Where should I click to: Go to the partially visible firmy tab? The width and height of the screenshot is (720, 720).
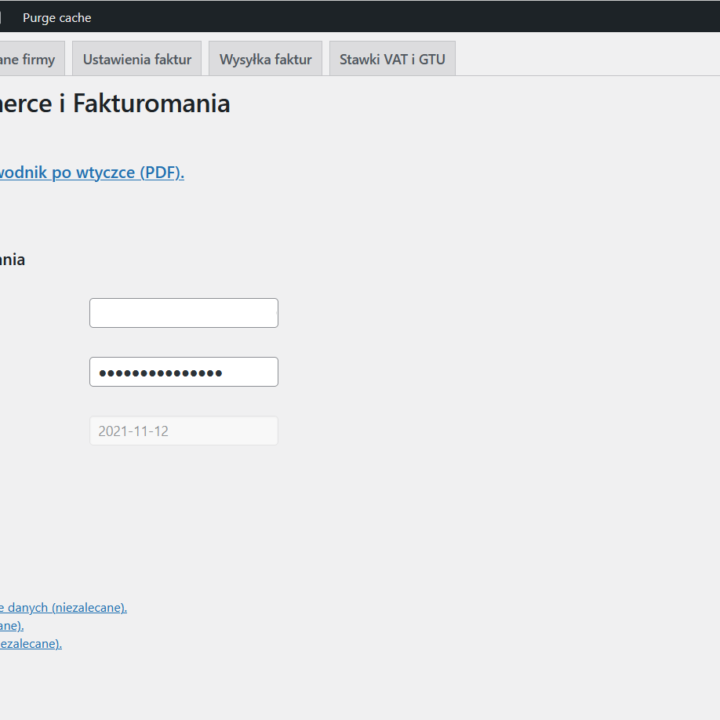[x=30, y=59]
